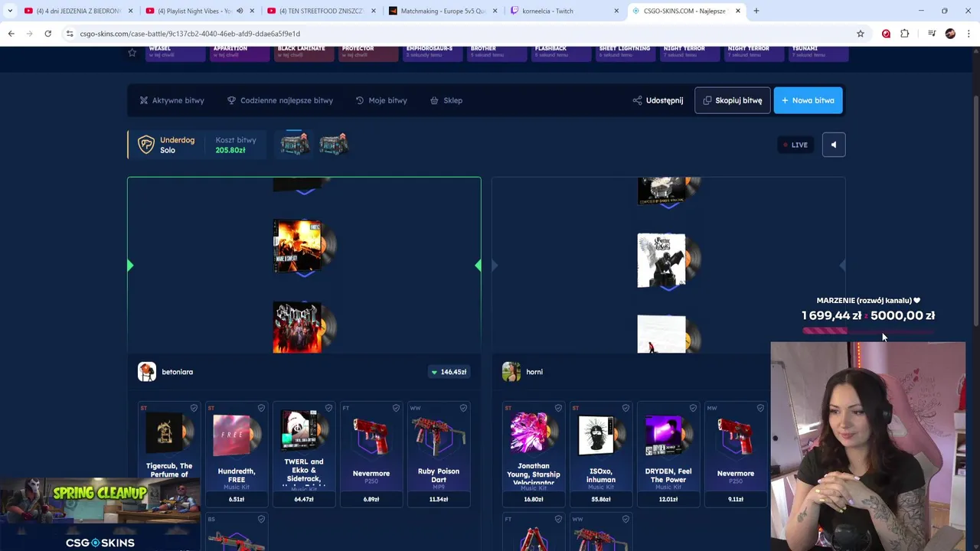The image size is (980, 551).
Task: Open Aktywne bitwy section
Action: tap(171, 100)
